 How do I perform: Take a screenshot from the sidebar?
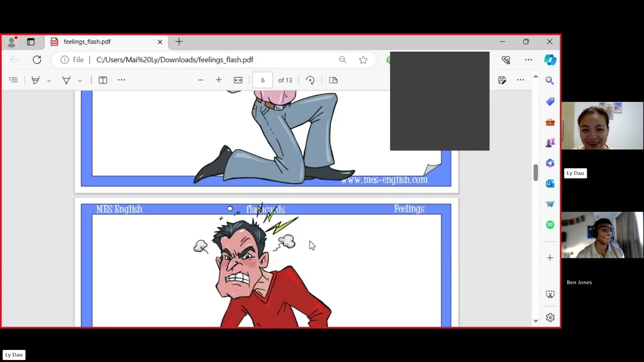pyautogui.click(x=550, y=294)
